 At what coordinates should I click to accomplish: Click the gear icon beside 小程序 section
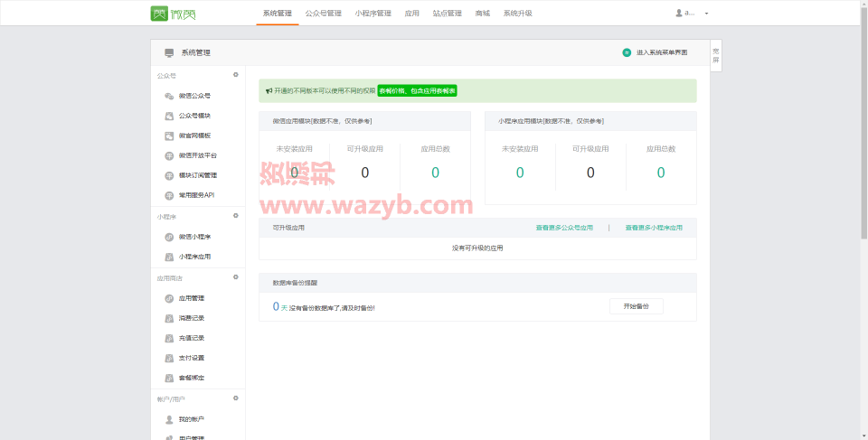(x=236, y=216)
